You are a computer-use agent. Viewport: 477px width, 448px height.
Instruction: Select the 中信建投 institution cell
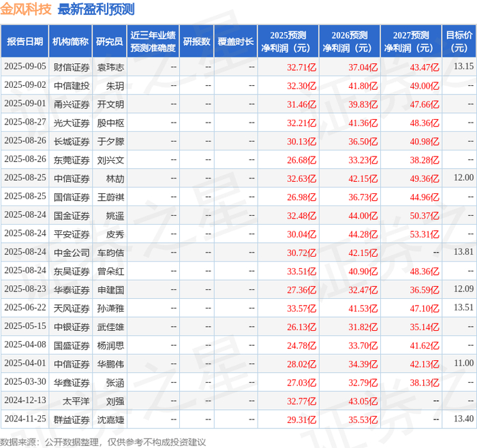tap(72, 86)
